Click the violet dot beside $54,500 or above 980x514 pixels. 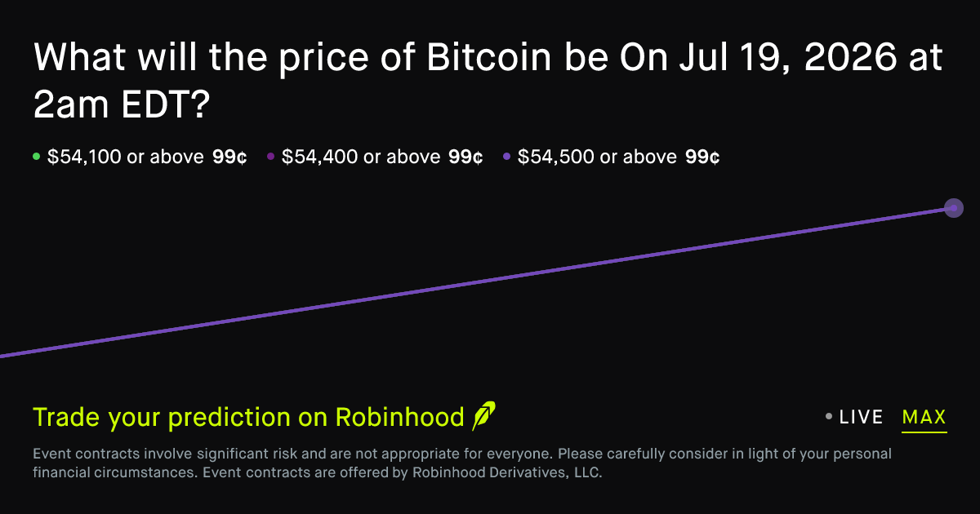[x=506, y=157]
